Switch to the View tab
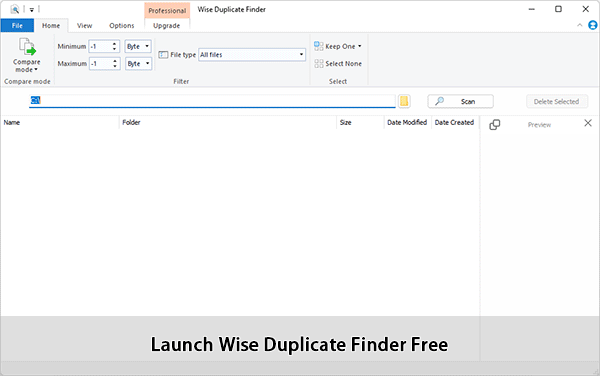This screenshot has width=600, height=376. [84, 26]
